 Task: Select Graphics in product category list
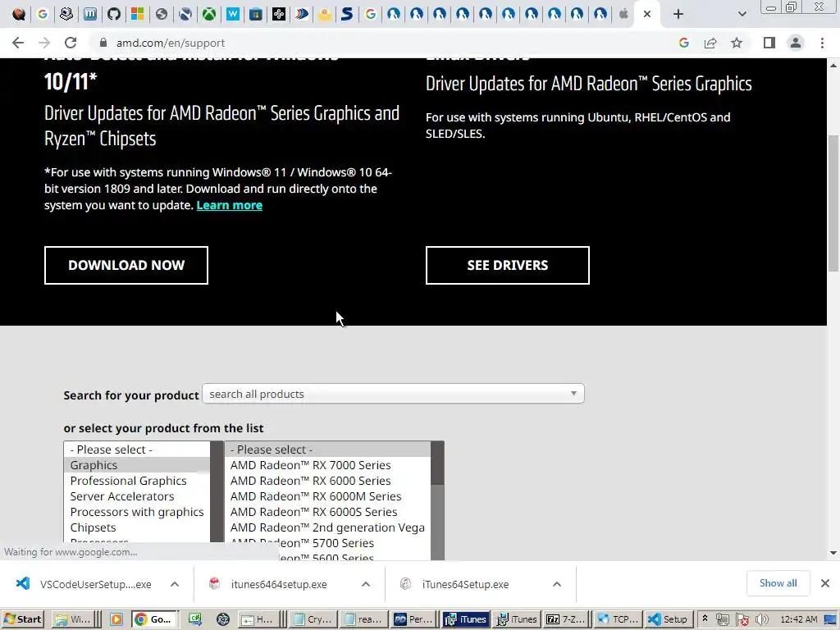137,465
